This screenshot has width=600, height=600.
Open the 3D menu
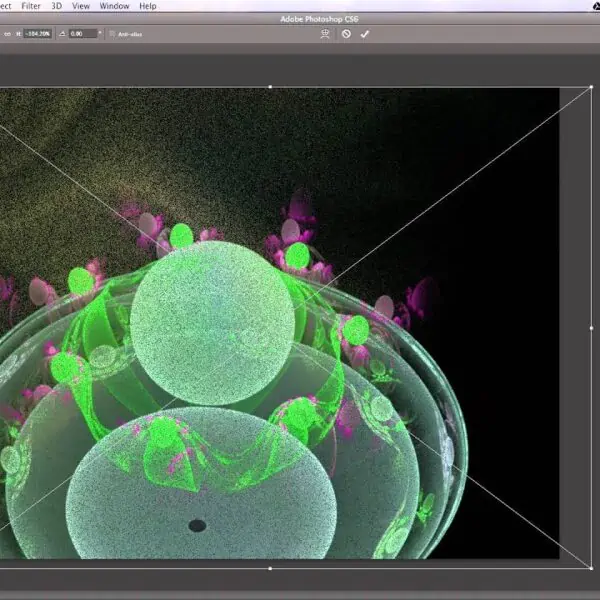point(56,6)
